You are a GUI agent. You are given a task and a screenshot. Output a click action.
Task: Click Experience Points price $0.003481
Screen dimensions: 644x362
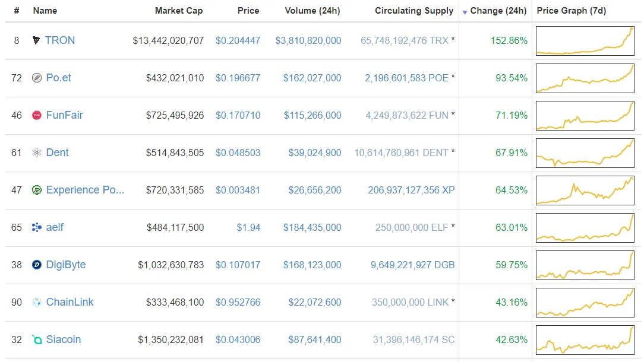(x=238, y=190)
